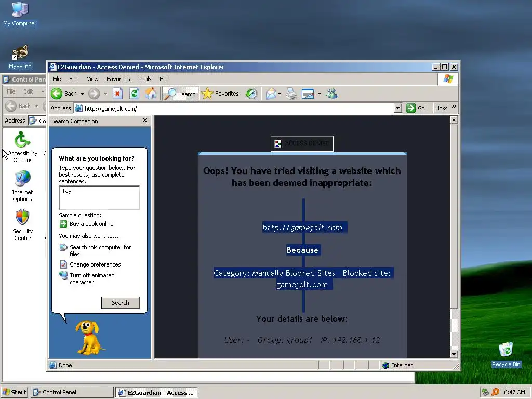
Task: Open the Start menu
Action: click(14, 392)
